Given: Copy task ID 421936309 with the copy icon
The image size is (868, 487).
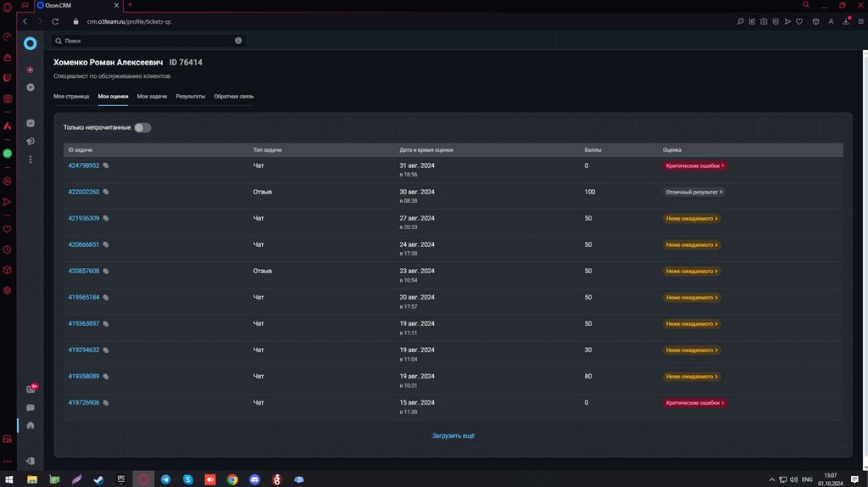Looking at the screenshot, I should point(106,218).
